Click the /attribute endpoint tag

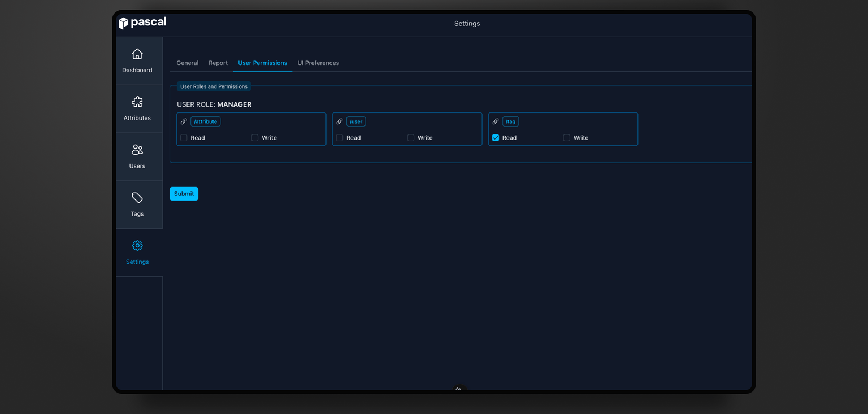tap(206, 121)
